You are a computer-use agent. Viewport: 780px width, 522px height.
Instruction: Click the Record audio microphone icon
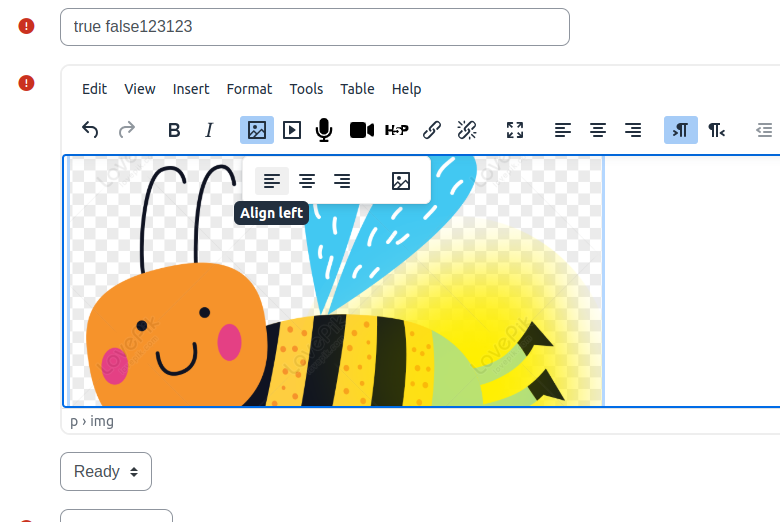tap(324, 130)
